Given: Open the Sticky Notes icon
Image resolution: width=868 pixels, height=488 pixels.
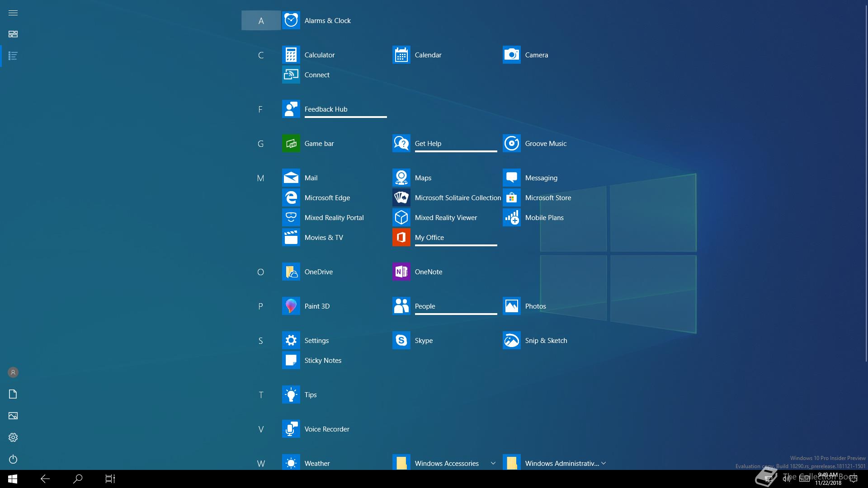Looking at the screenshot, I should (x=291, y=361).
